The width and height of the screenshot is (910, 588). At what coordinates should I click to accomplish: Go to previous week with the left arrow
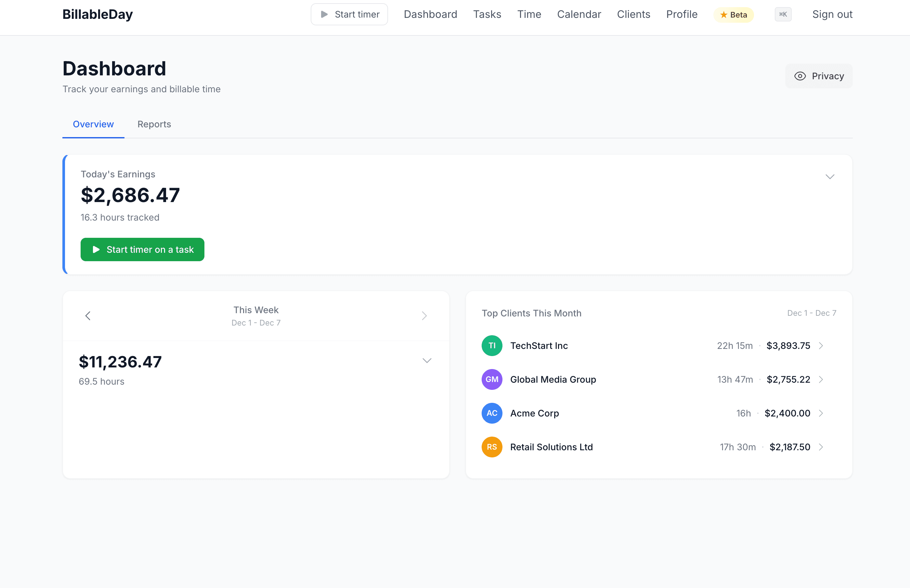(88, 315)
